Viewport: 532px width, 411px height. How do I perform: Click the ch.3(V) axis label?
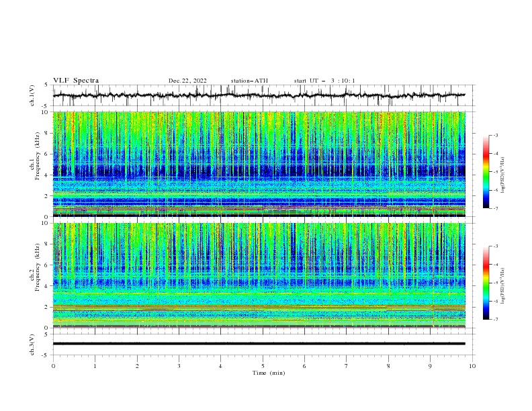click(32, 345)
